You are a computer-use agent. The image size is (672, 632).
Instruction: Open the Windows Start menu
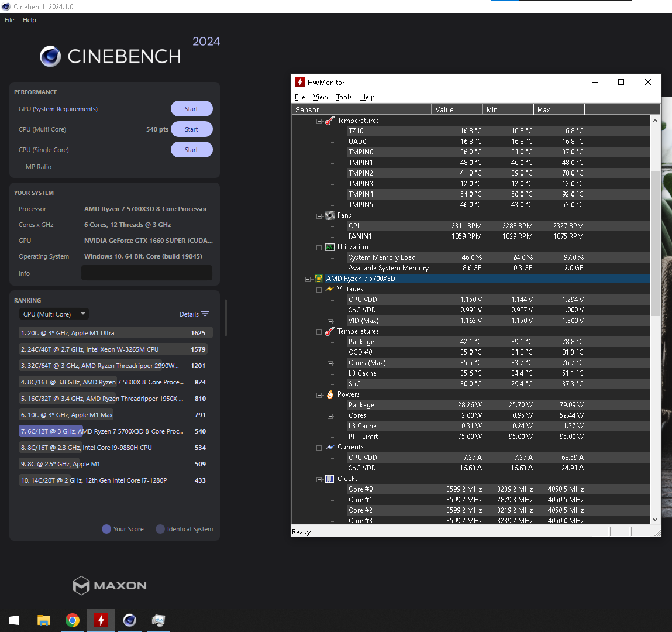click(x=14, y=620)
